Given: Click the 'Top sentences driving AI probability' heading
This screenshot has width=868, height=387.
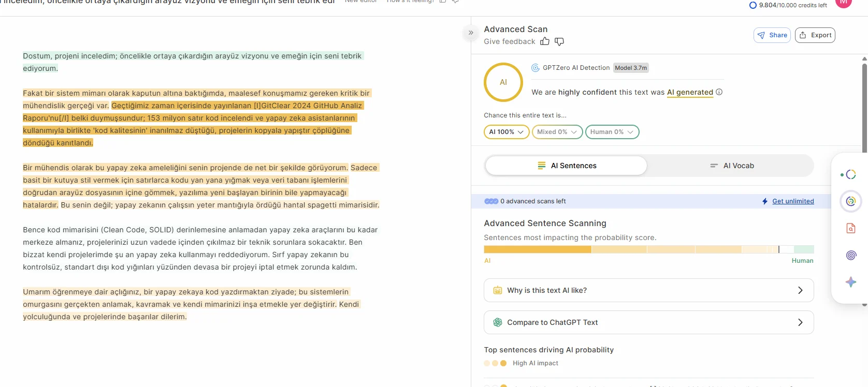Looking at the screenshot, I should point(548,350).
